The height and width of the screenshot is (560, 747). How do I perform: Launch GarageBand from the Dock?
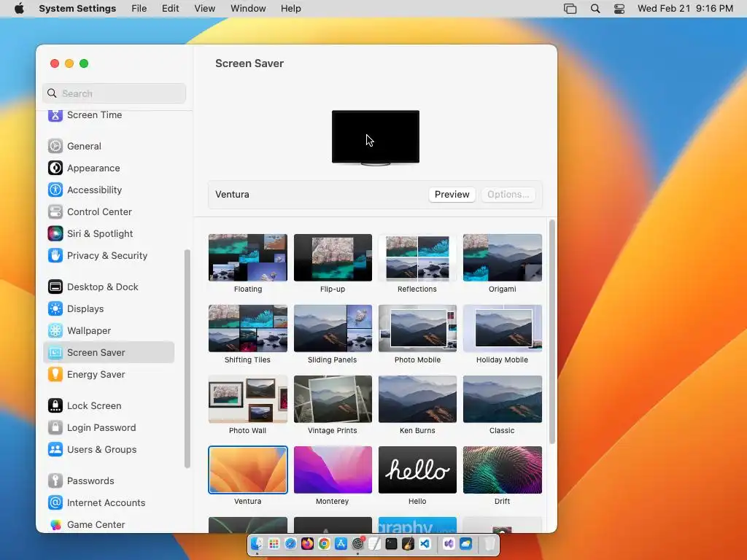408,544
